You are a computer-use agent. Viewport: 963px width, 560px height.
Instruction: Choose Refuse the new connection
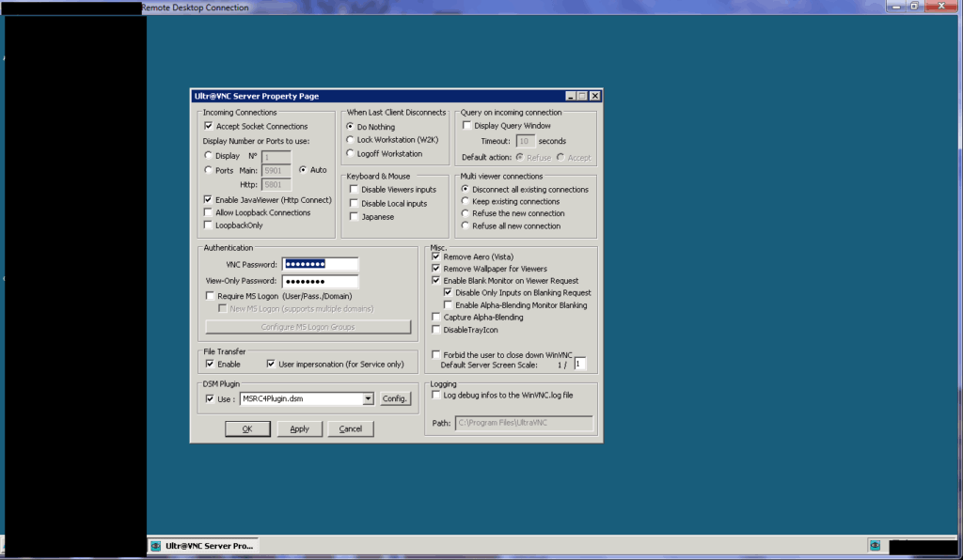point(464,213)
